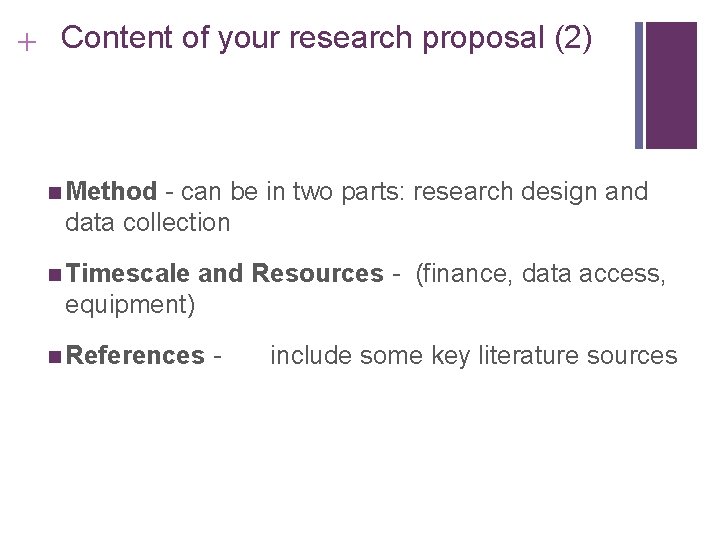This screenshot has height=540, width=720.
Task: Click the text "research design and"
Action: point(529,191)
